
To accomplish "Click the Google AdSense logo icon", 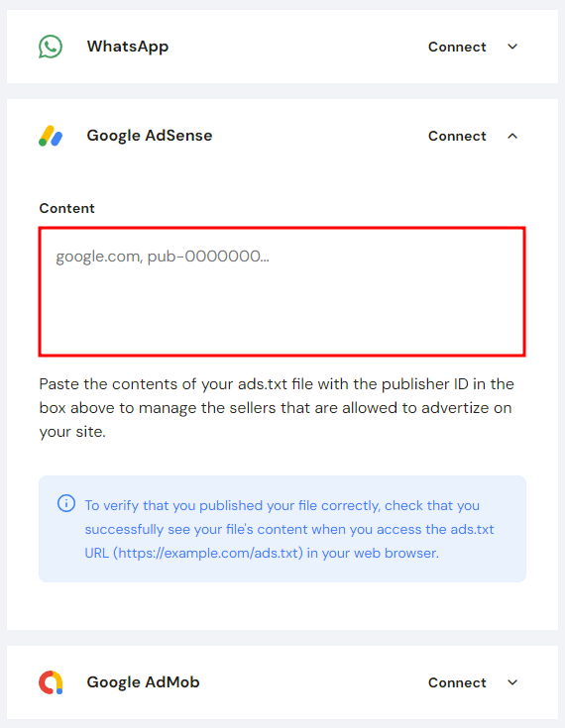I will 51,136.
